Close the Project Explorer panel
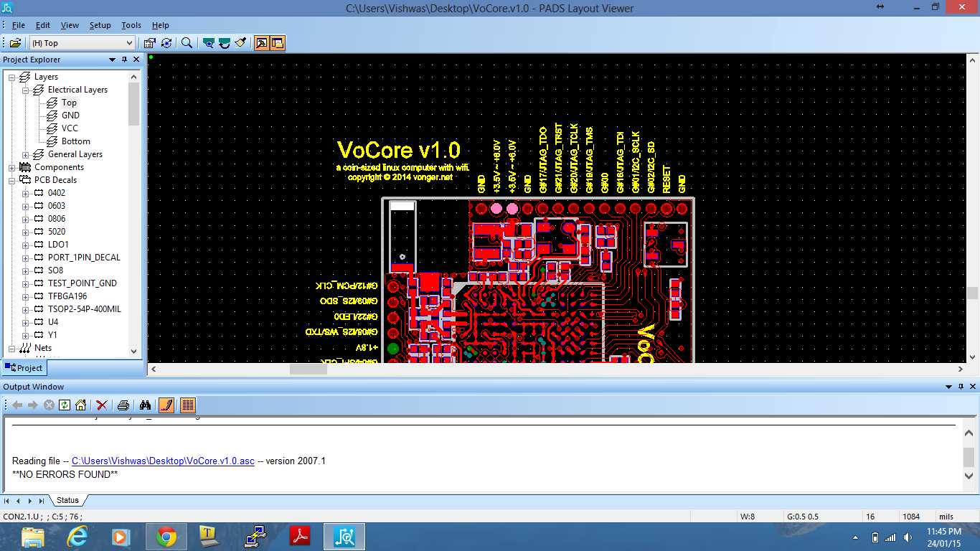Image resolution: width=980 pixels, height=551 pixels. 136,60
